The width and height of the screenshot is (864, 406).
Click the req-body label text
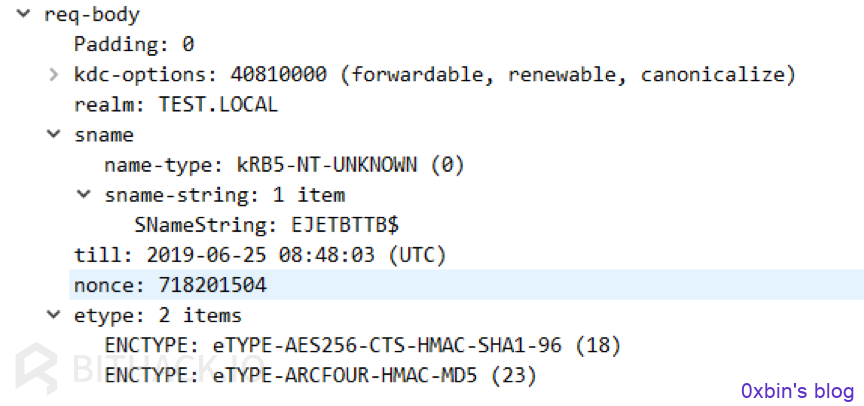click(92, 14)
